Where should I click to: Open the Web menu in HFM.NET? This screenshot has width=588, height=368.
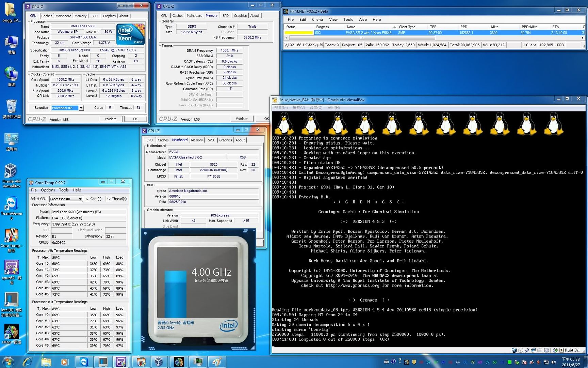pos(363,19)
